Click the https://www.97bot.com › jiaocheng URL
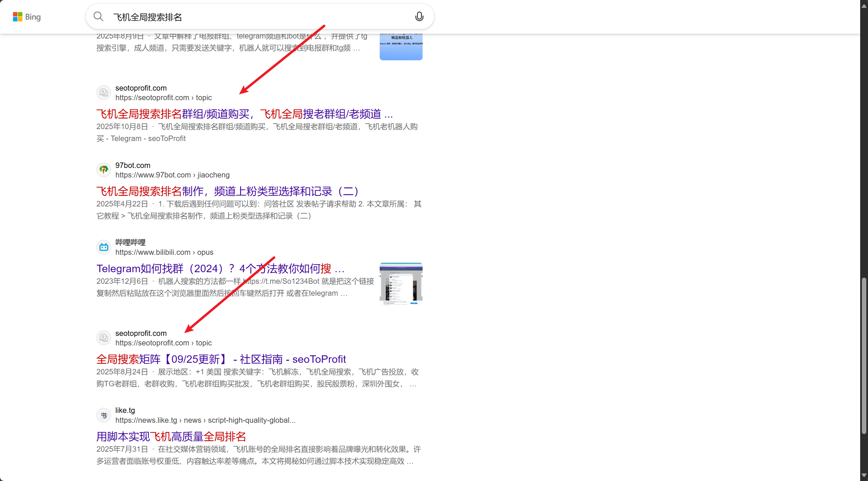The image size is (868, 481). pos(172,175)
